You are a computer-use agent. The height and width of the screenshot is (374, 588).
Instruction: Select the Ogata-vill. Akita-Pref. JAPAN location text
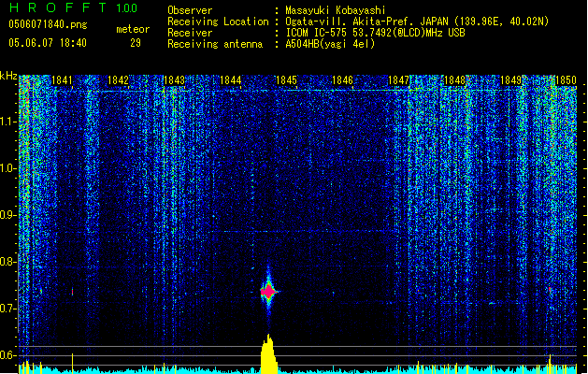pos(417,22)
